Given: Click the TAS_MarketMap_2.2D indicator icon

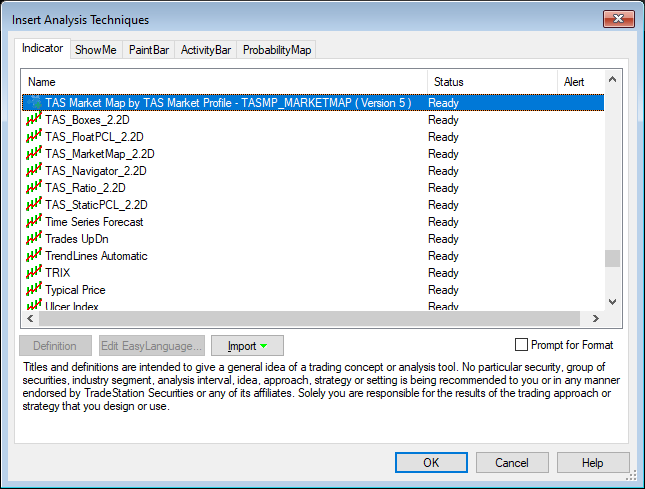Looking at the screenshot, I should tap(34, 153).
